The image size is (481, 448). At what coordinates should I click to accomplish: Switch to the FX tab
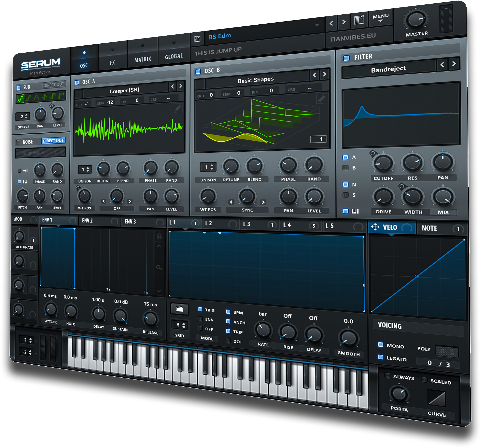(112, 63)
